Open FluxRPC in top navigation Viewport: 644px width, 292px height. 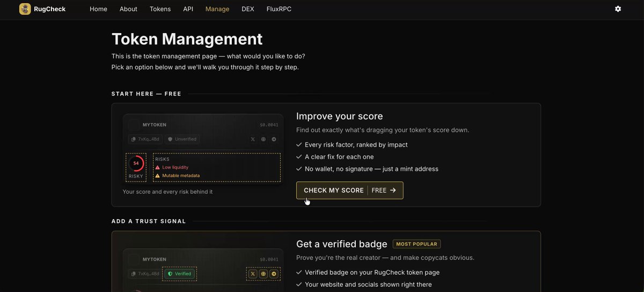[279, 9]
